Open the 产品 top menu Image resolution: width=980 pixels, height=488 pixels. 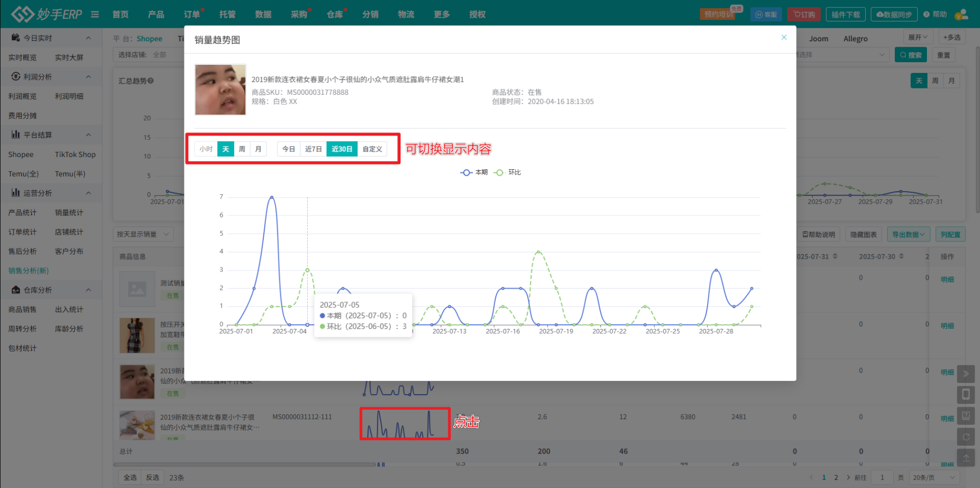[x=156, y=14]
